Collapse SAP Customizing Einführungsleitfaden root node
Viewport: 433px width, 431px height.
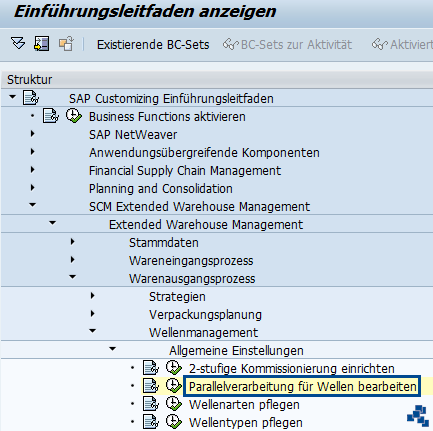tap(13, 97)
